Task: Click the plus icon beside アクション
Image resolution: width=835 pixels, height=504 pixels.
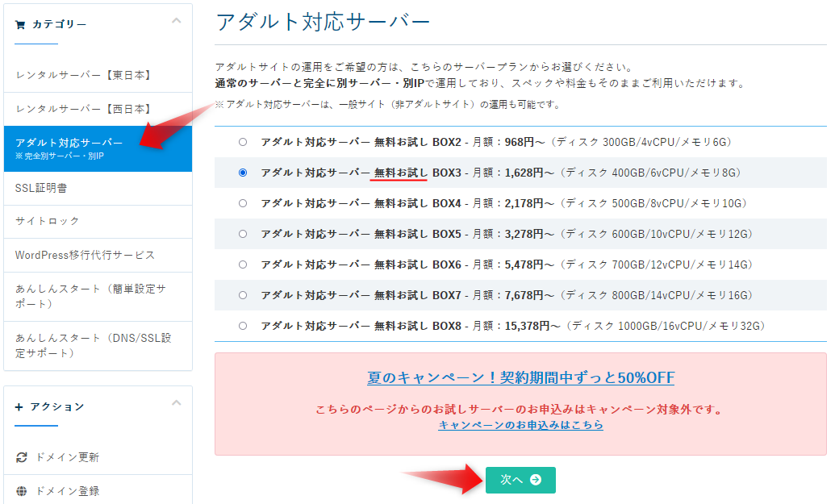Action: [x=19, y=406]
